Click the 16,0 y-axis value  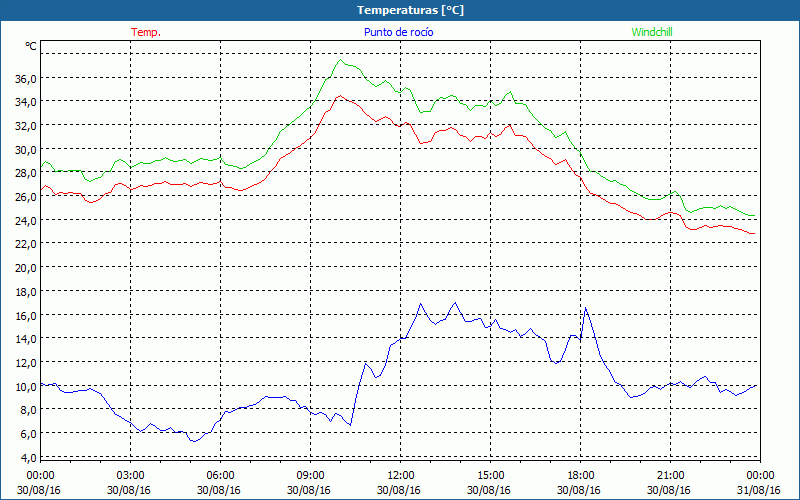(26, 315)
